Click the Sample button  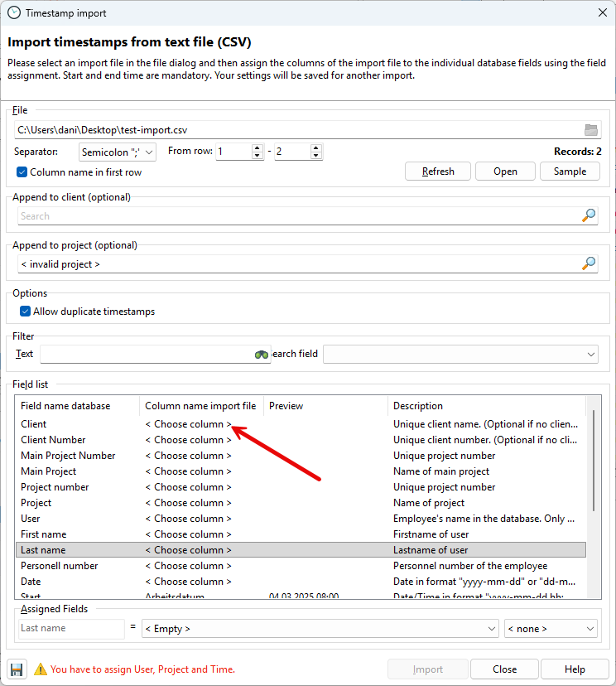[x=570, y=171]
